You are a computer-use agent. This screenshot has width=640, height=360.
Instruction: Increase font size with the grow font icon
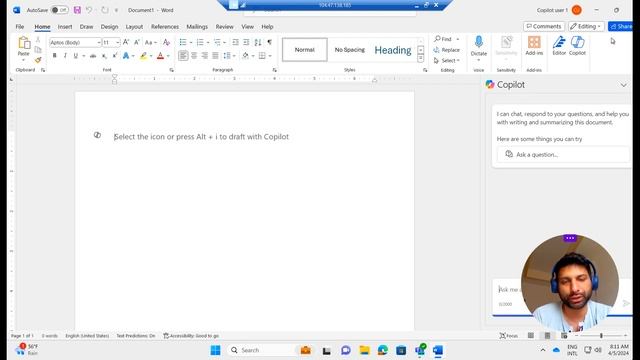point(126,42)
